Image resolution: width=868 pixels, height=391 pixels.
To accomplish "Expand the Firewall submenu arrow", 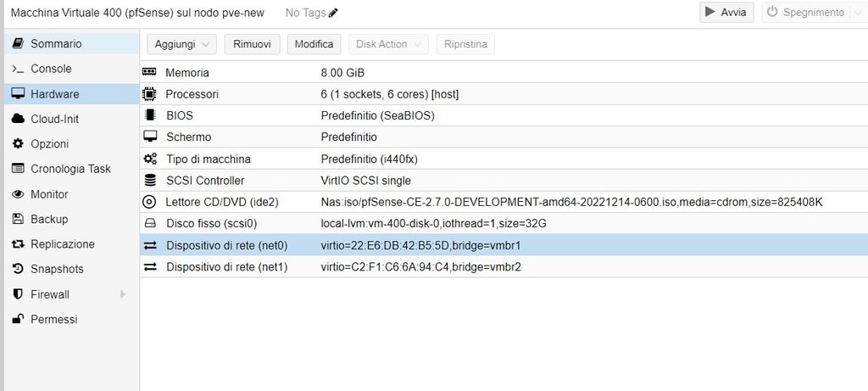I will pyautogui.click(x=123, y=294).
